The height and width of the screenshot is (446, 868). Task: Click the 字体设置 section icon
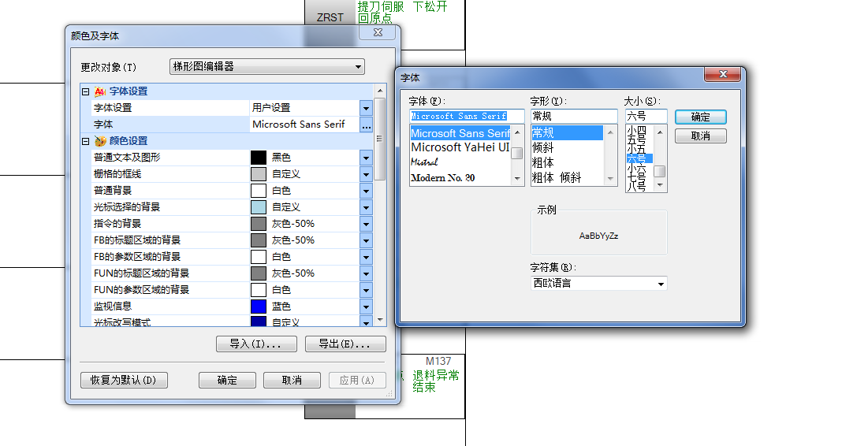click(100, 91)
